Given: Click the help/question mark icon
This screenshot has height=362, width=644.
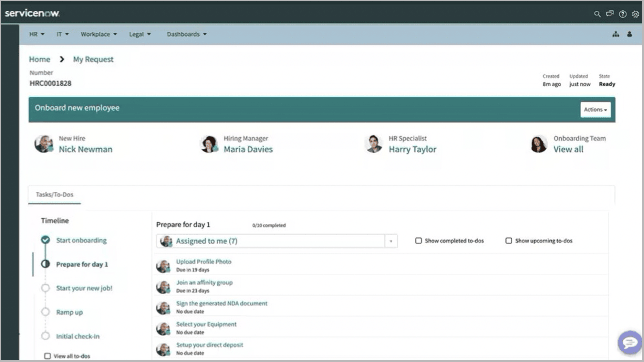Looking at the screenshot, I should tap(623, 13).
